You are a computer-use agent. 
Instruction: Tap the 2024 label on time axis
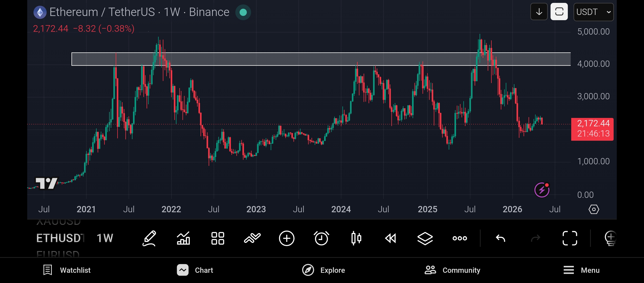pyautogui.click(x=341, y=209)
